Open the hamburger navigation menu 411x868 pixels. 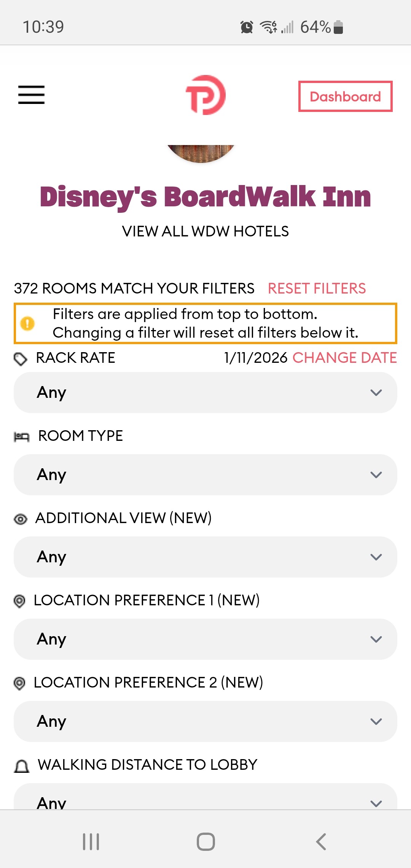click(31, 95)
